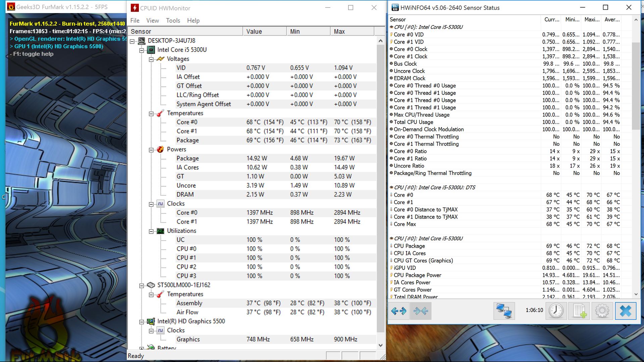
Task: Select HWiNFO Uncore Clock row
Action: coord(505,71)
